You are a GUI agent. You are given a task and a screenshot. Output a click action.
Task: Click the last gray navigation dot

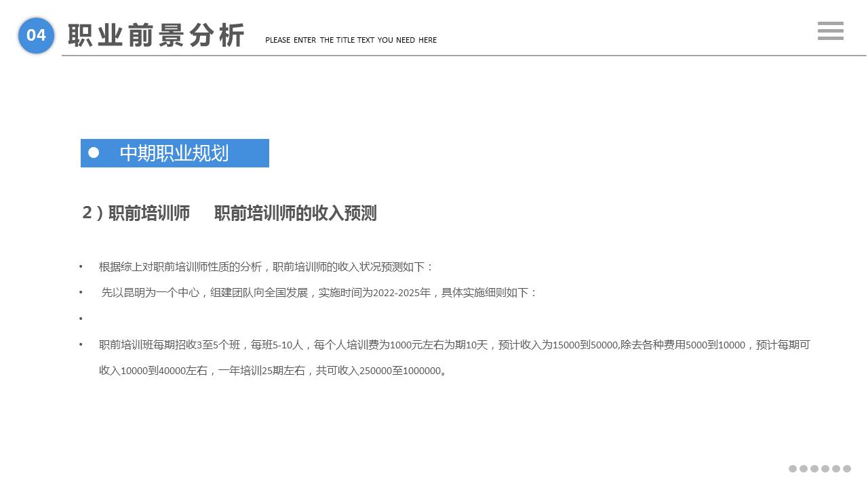point(846,468)
